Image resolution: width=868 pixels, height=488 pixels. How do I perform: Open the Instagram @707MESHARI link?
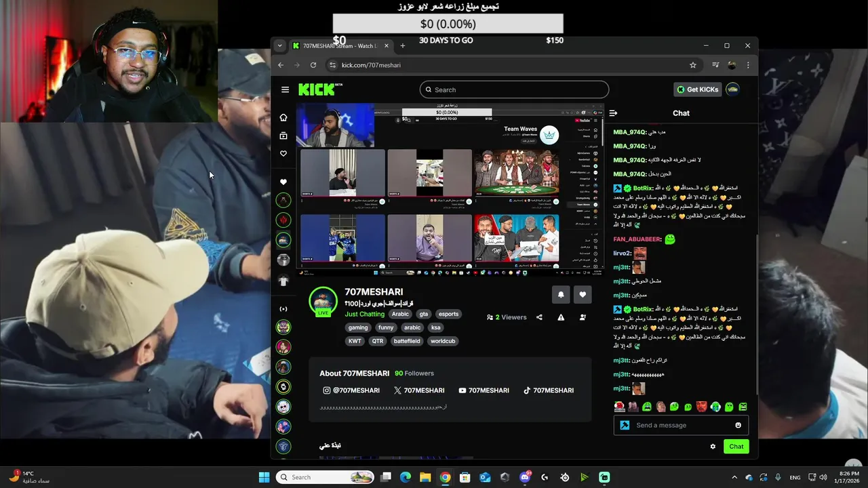(351, 390)
